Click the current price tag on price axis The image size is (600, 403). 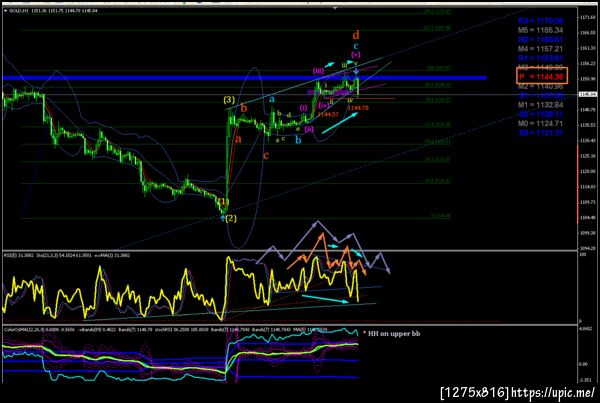(x=589, y=94)
